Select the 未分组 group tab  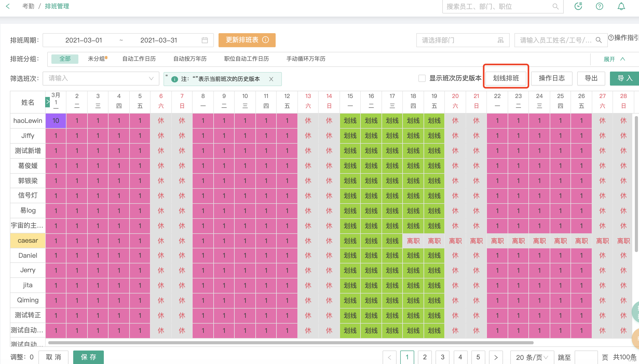click(96, 59)
